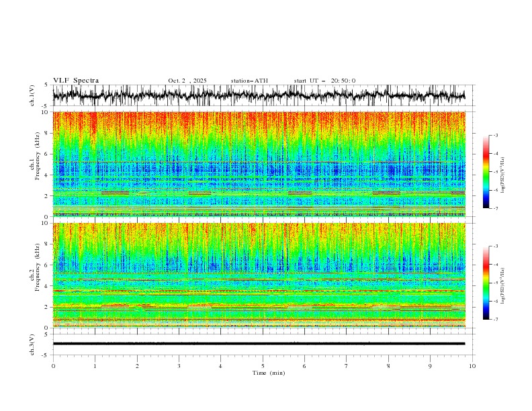This screenshot has width=532, height=411.
Task: Click ch.1 colorbar 'log(PSD)(V²/Hz)' label
Action: (503, 175)
